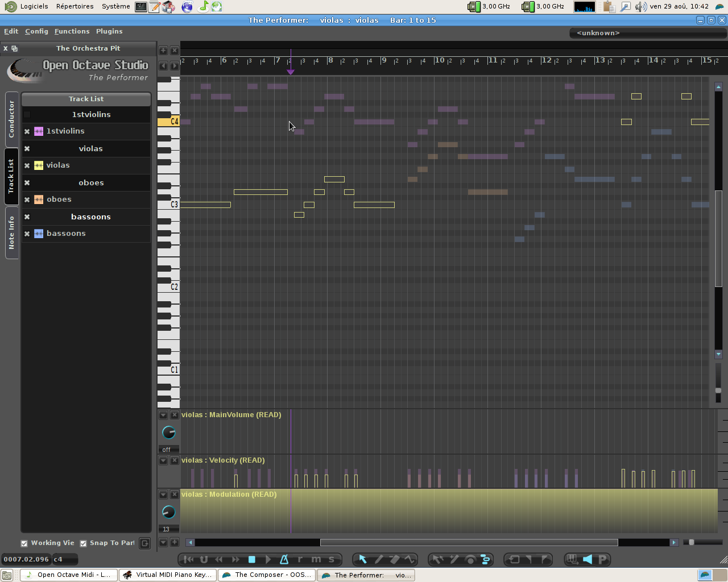728x582 pixels.
Task: Click the half-circle dot icon in the toolbar
Action: pos(470,560)
